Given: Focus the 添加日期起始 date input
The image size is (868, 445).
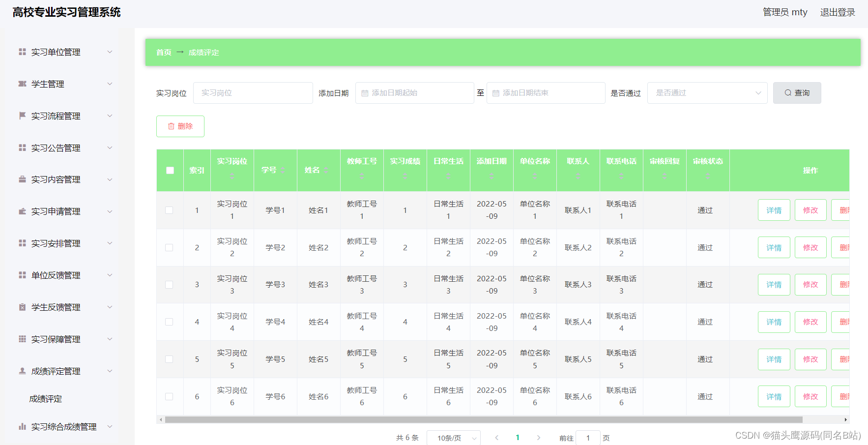Looking at the screenshot, I should (x=414, y=93).
